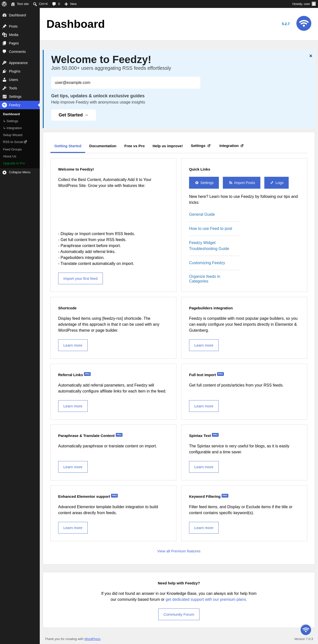The height and width of the screenshot is (644, 318).
Task: Open Pages in the sidebar
Action: point(20,43)
